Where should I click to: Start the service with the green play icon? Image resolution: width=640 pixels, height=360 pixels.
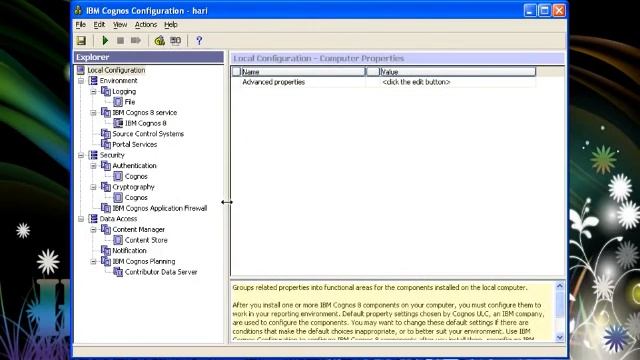105,40
